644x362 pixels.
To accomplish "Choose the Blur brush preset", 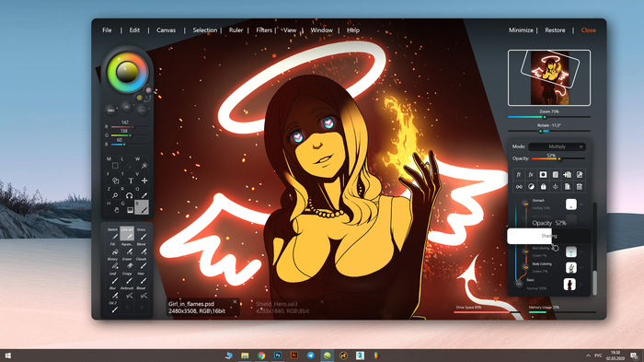I will click(113, 293).
